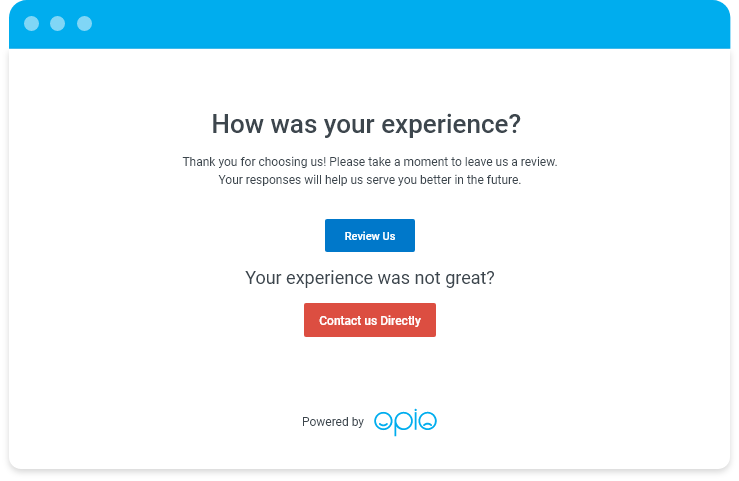This screenshot has height=481, width=739.
Task: Click the Review Us button
Action: pyautogui.click(x=369, y=236)
